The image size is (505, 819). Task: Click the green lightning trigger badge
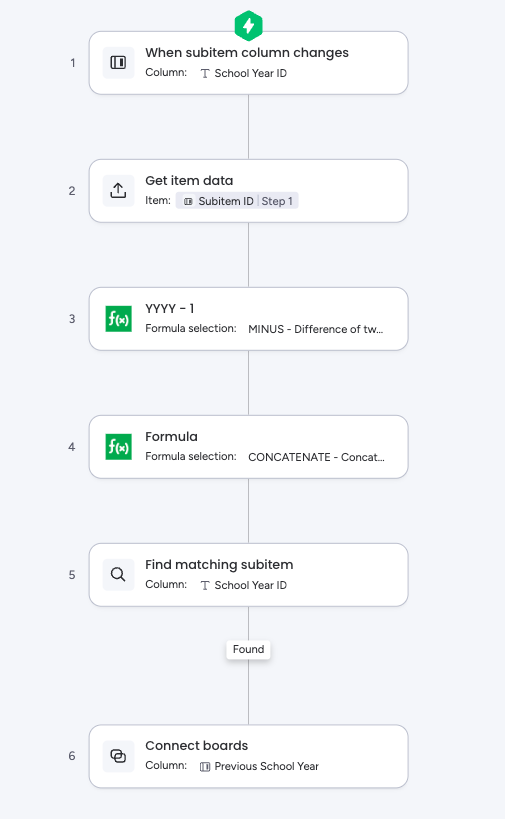[x=249, y=26]
